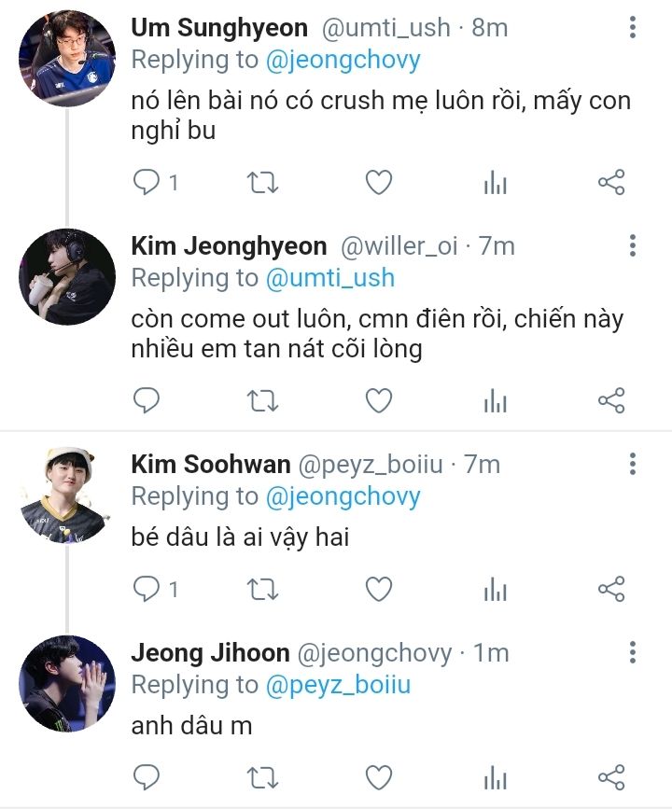Open more options for Kim Jeonghyeon's tweet
This screenshot has width=672, height=809.
point(633,246)
